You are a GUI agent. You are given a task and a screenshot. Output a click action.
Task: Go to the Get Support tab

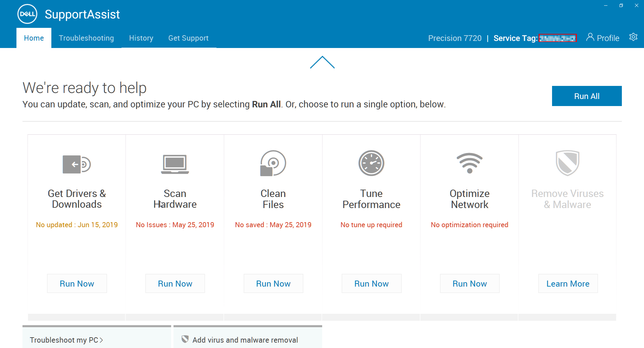pos(188,38)
